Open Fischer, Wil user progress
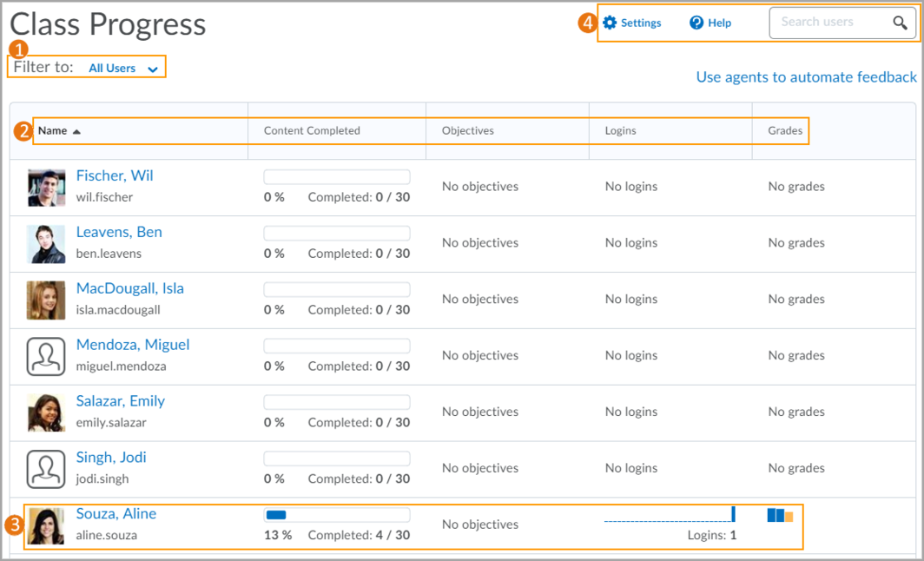 coord(115,175)
